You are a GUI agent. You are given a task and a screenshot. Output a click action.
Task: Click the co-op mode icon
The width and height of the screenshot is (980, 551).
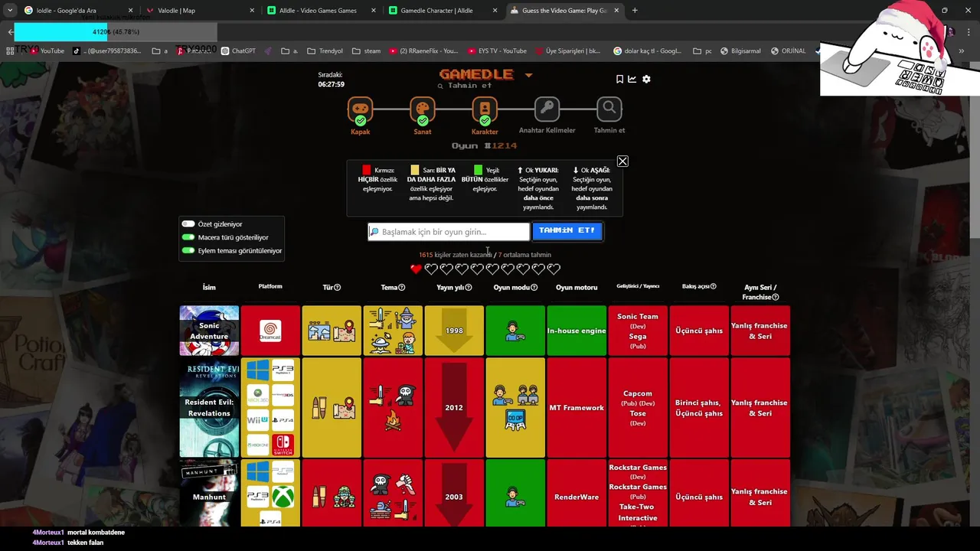515,420
